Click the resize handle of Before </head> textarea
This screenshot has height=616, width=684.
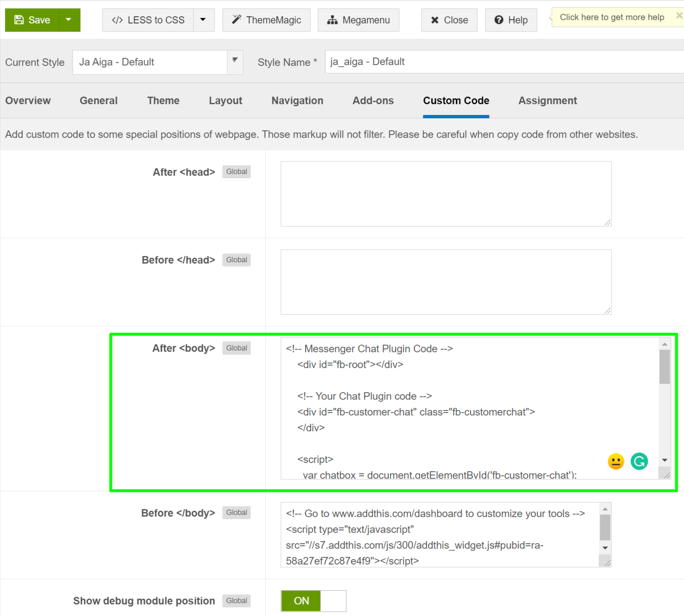pos(607,311)
